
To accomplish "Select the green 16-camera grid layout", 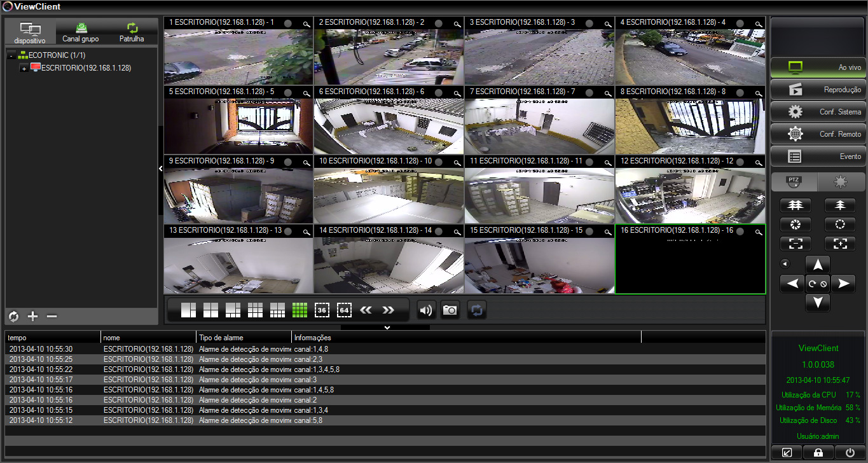I will coord(300,310).
